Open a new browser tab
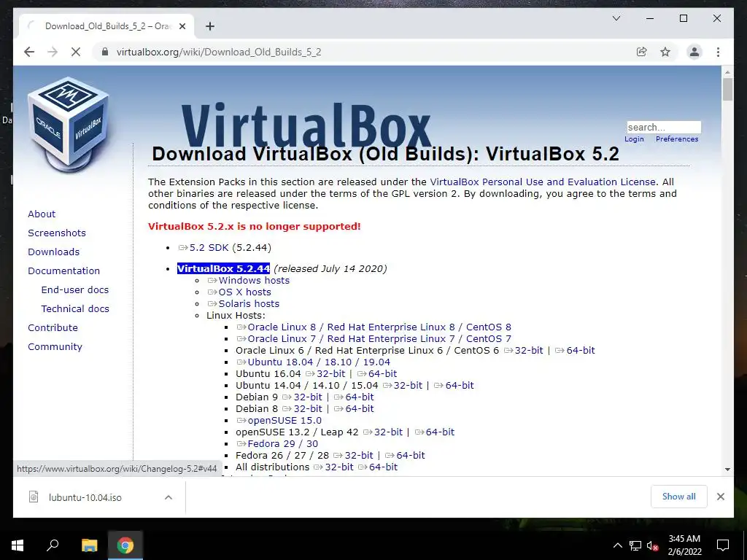The height and width of the screenshot is (560, 747). pyautogui.click(x=209, y=26)
